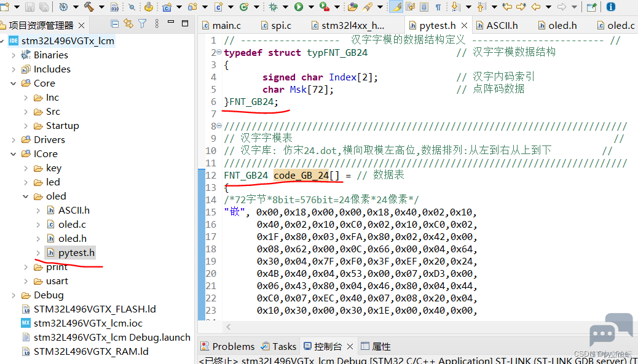
Task: Open the Problems tab
Action: click(x=228, y=347)
